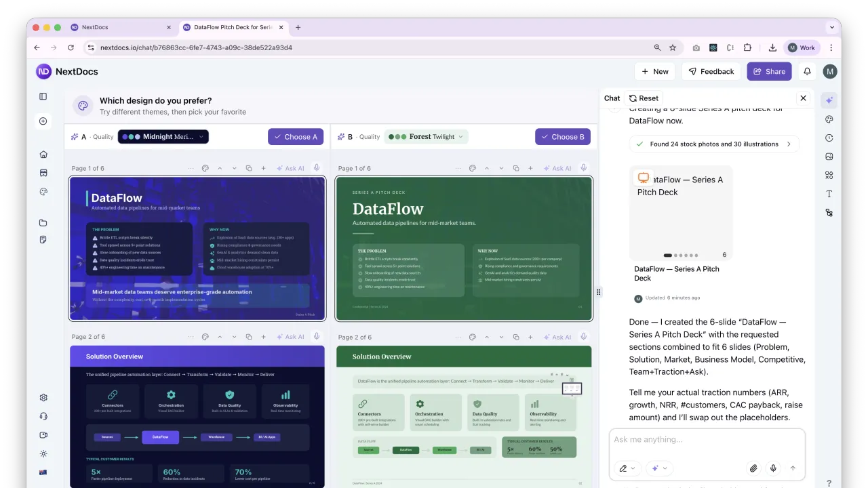Screen dimensions: 868x488
Task: Select the Chat tab in right panel
Action: [x=612, y=98]
